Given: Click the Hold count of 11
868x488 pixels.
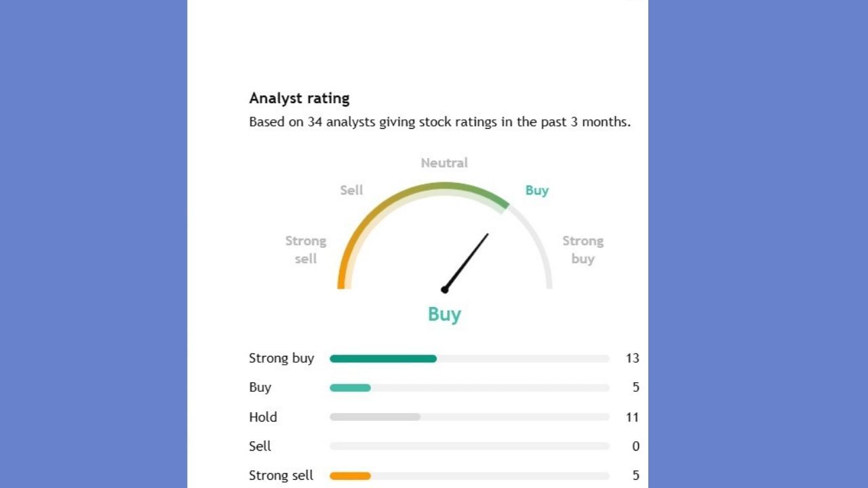Looking at the screenshot, I should [x=632, y=417].
